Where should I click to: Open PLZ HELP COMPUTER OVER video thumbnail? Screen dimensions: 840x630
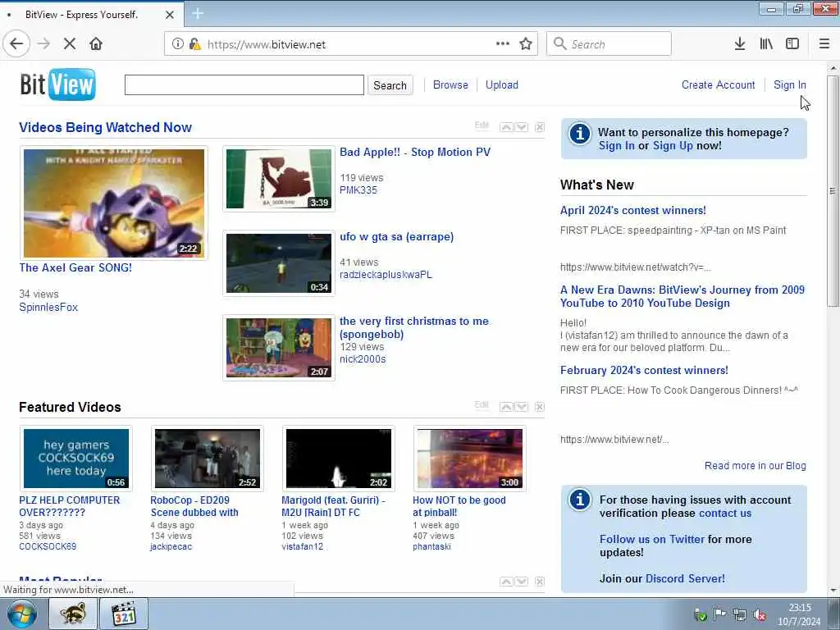[76, 459]
